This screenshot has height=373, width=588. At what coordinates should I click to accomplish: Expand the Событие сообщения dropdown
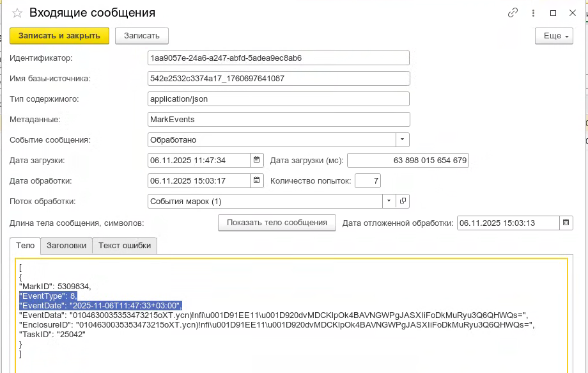tap(402, 139)
